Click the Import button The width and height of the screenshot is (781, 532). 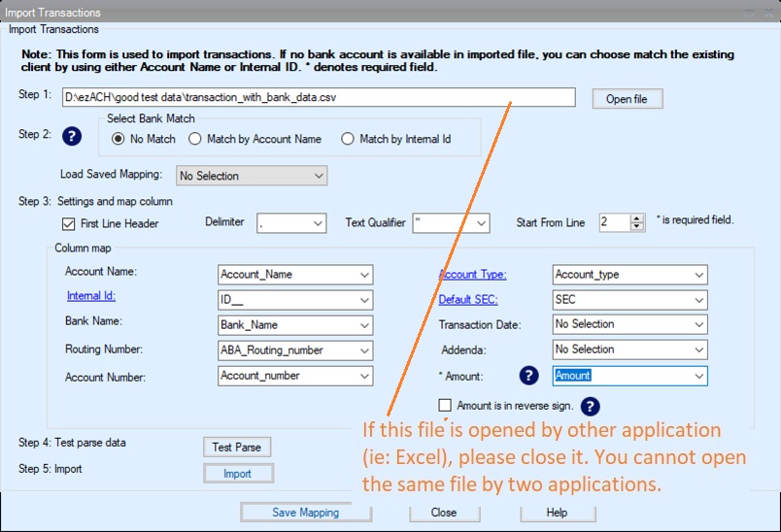tap(237, 474)
